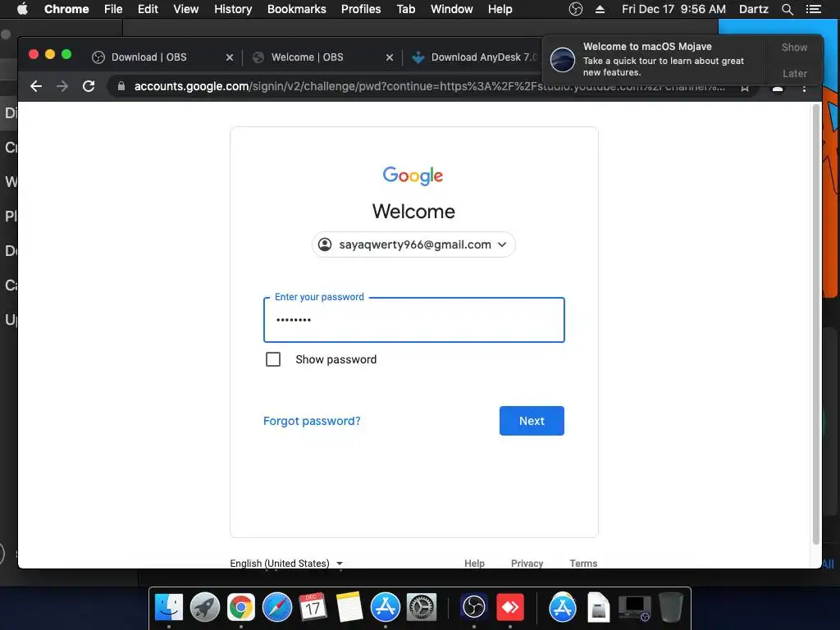The width and height of the screenshot is (840, 630).
Task: Open App Store icon left of System Preferences
Action: 386,608
